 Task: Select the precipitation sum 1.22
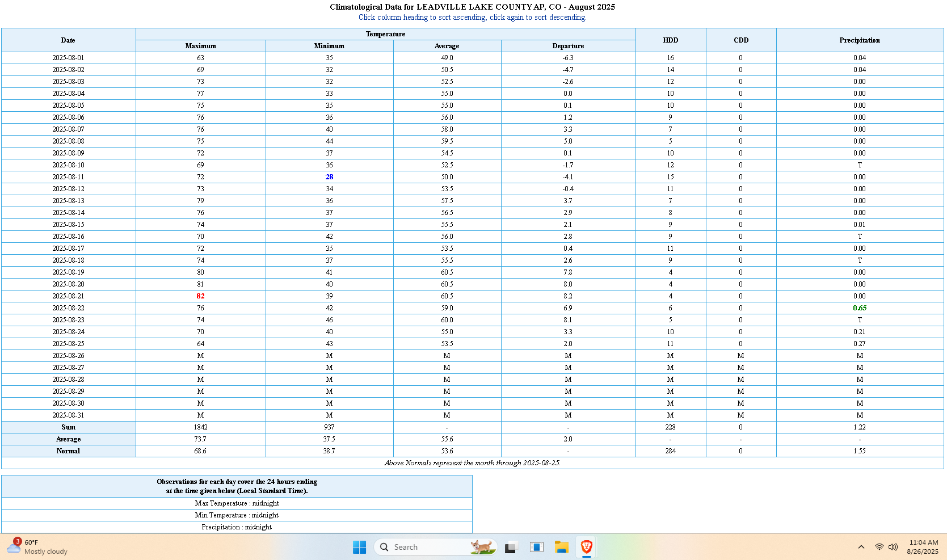(860, 427)
